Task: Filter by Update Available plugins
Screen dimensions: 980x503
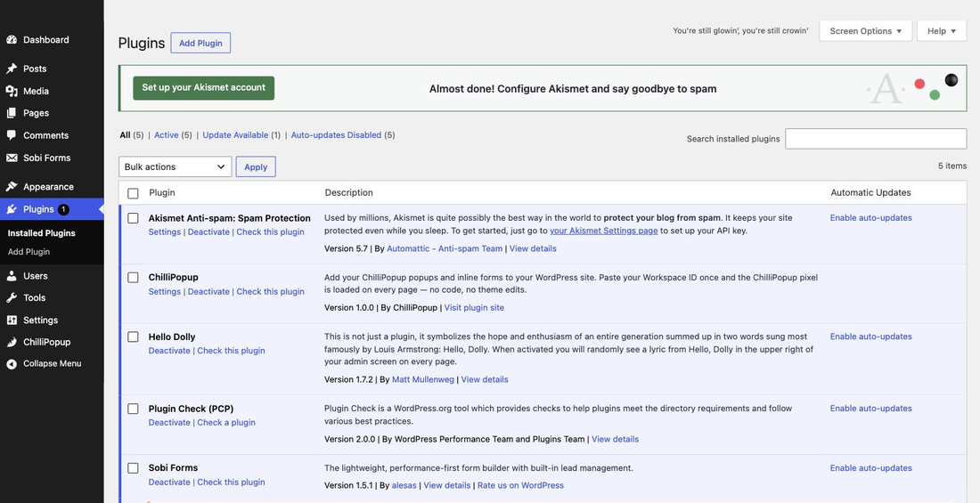Action: (235, 135)
